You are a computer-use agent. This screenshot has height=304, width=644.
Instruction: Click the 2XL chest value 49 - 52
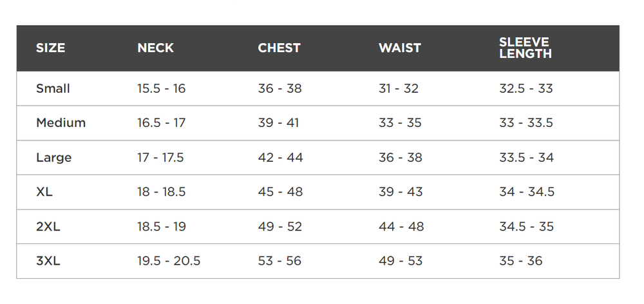[x=279, y=227]
